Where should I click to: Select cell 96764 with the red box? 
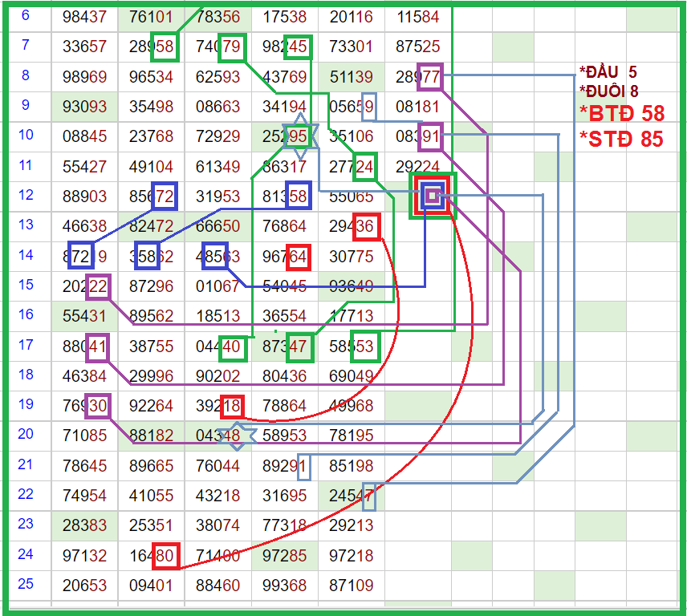coord(285,257)
